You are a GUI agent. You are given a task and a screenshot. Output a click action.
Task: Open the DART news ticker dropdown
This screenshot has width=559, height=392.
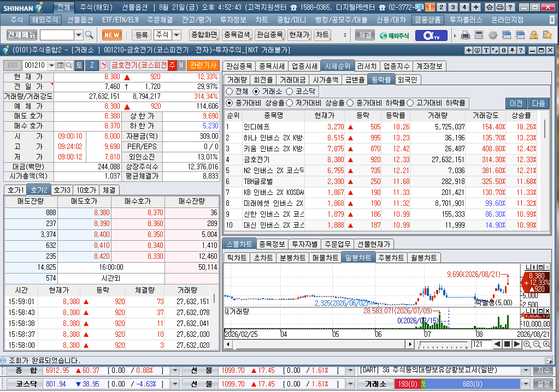[526, 371]
